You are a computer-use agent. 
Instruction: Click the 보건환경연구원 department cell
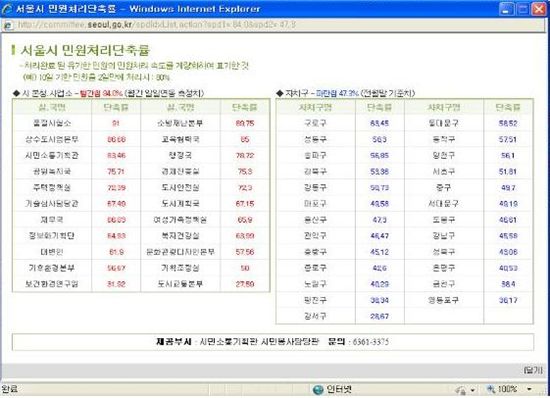click(52, 284)
